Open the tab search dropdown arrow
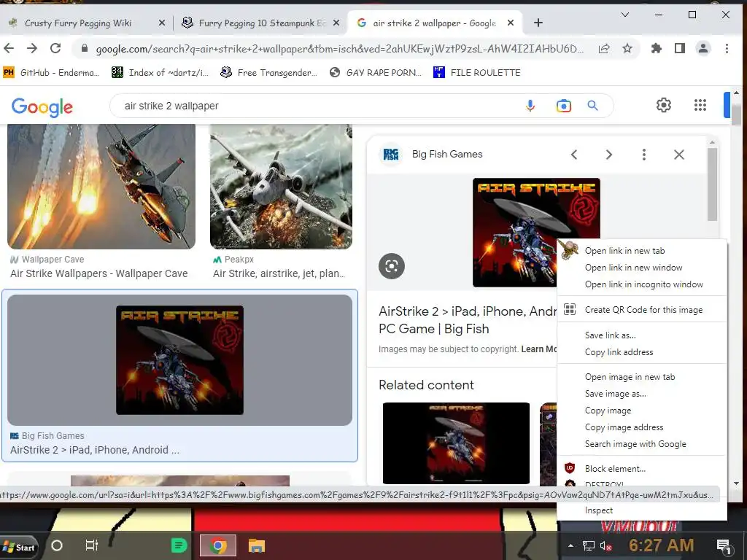 625,15
